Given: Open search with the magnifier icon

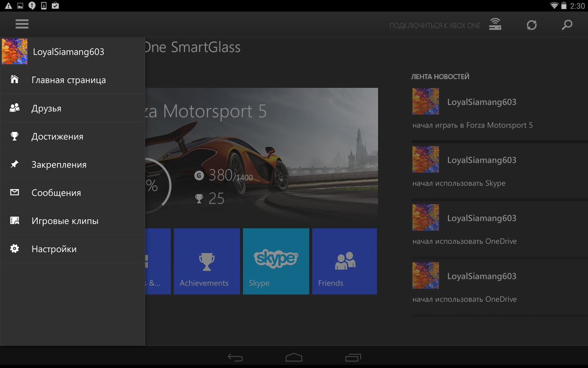Looking at the screenshot, I should (x=567, y=25).
